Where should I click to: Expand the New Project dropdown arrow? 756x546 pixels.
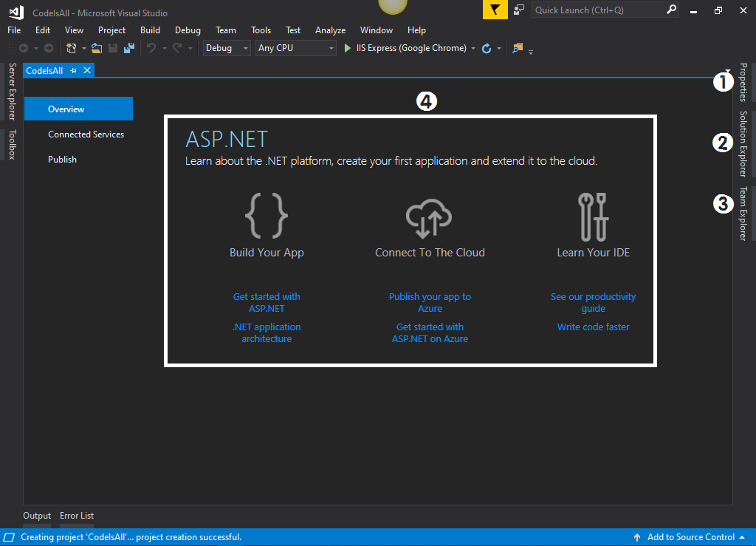pyautogui.click(x=84, y=48)
